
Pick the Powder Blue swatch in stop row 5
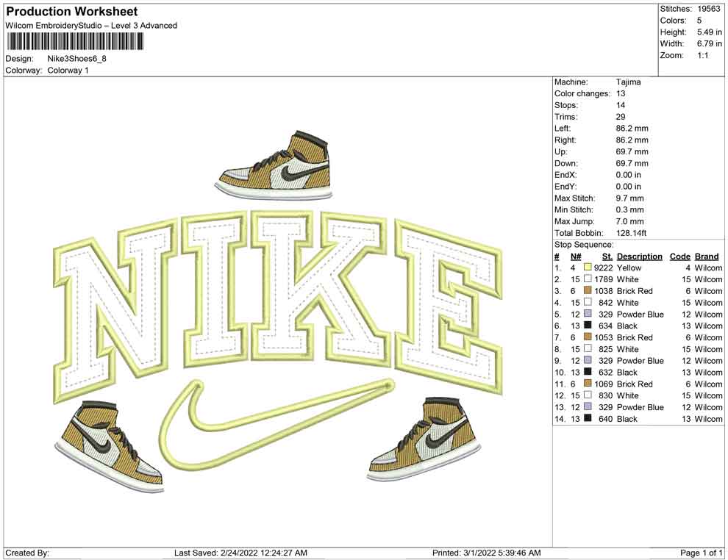coord(588,314)
